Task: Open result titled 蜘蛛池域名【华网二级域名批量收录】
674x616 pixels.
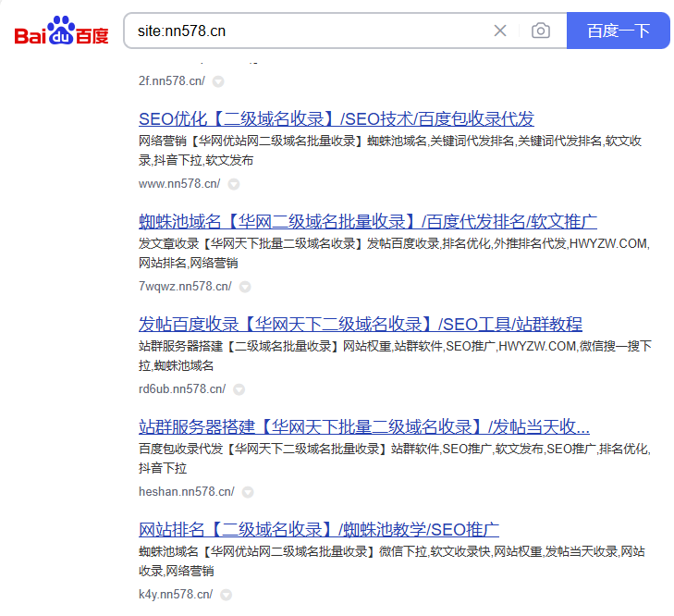Action: (368, 222)
